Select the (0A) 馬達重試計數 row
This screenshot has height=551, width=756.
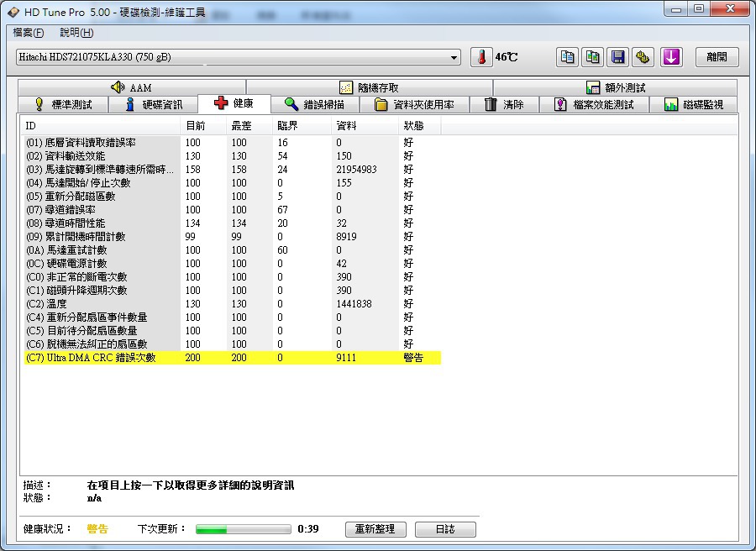point(233,250)
